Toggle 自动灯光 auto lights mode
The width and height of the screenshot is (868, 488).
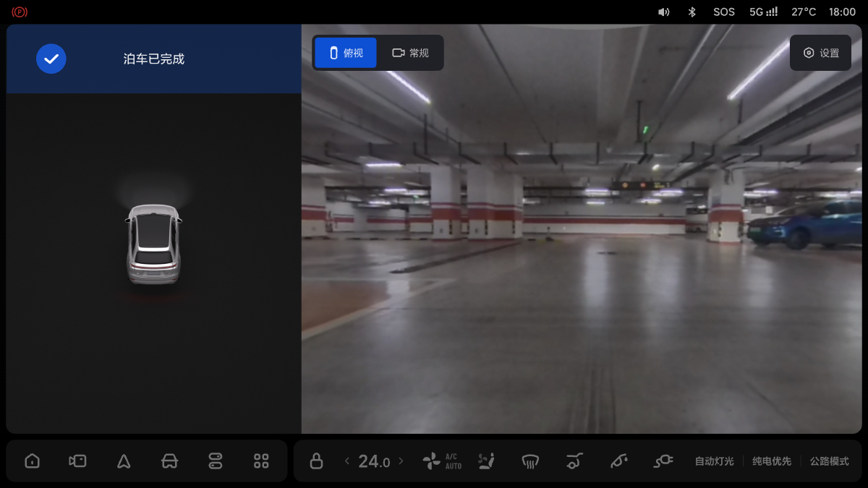(x=714, y=461)
